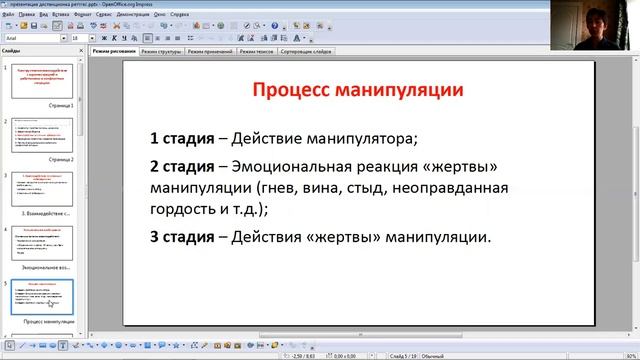Open the Формат menu
The image size is (640, 360).
tap(82, 14)
